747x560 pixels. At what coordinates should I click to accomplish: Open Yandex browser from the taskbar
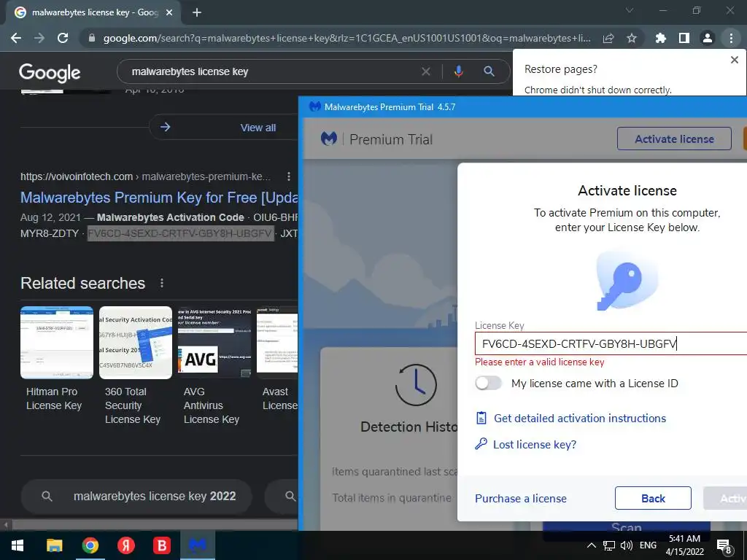[125, 545]
